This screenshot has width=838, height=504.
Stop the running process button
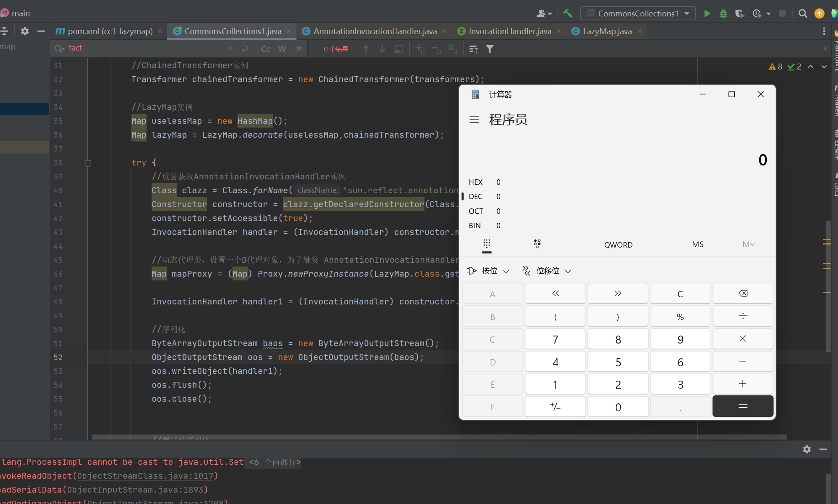[x=782, y=13]
